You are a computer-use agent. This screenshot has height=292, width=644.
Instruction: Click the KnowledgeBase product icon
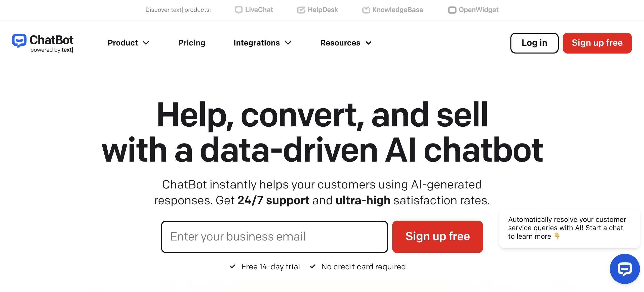366,10
